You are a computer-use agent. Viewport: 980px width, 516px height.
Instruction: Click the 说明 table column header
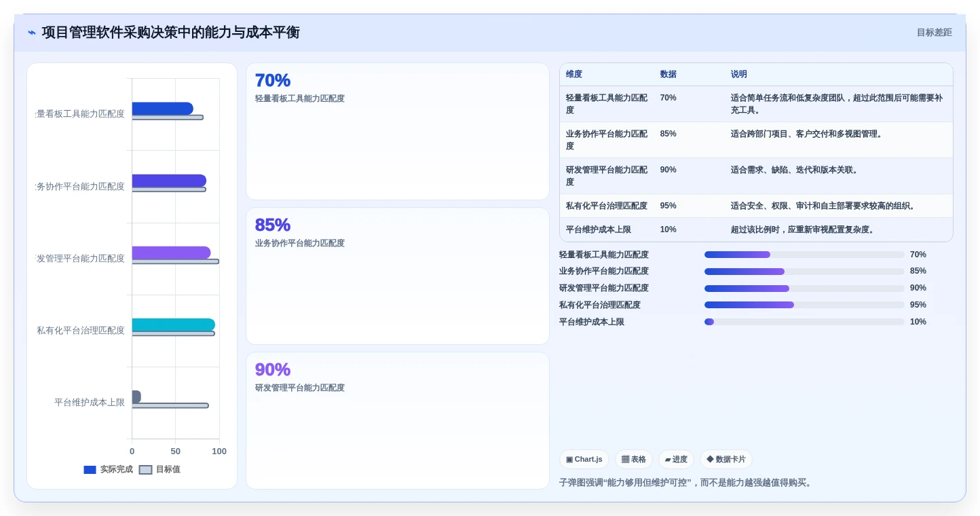[x=739, y=75]
